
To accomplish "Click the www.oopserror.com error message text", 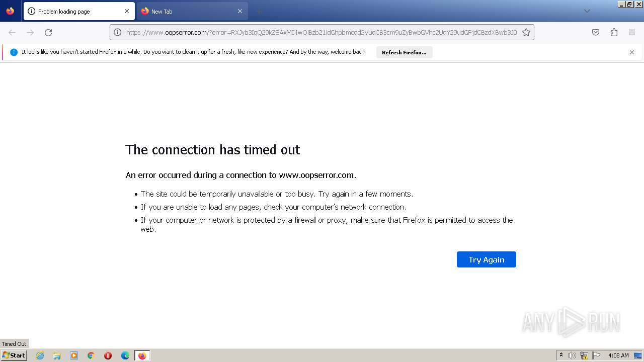I will pyautogui.click(x=241, y=175).
